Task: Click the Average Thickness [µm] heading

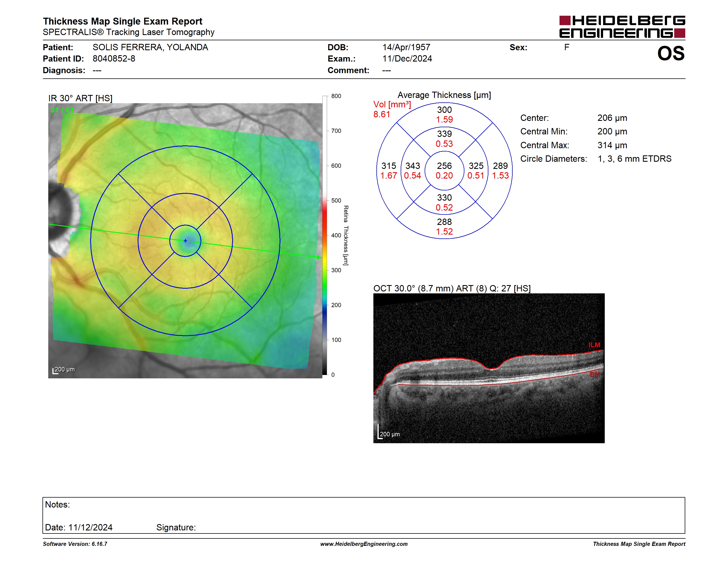Action: tap(444, 95)
